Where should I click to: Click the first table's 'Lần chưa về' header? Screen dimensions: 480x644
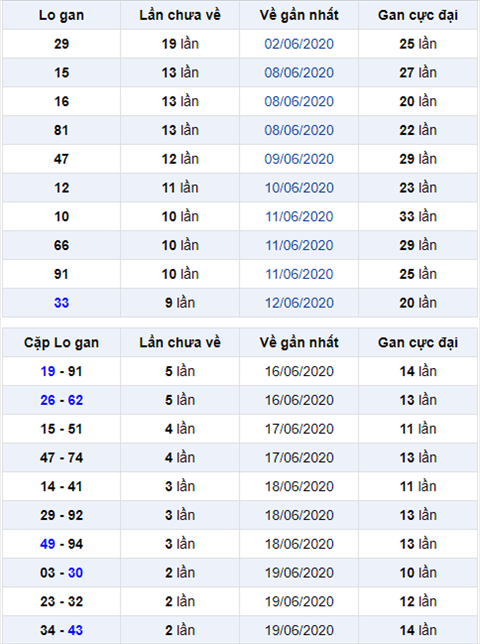point(180,15)
